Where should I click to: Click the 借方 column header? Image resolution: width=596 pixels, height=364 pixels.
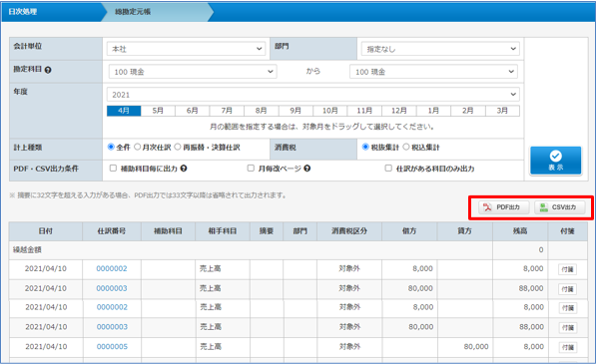pyautogui.click(x=409, y=231)
